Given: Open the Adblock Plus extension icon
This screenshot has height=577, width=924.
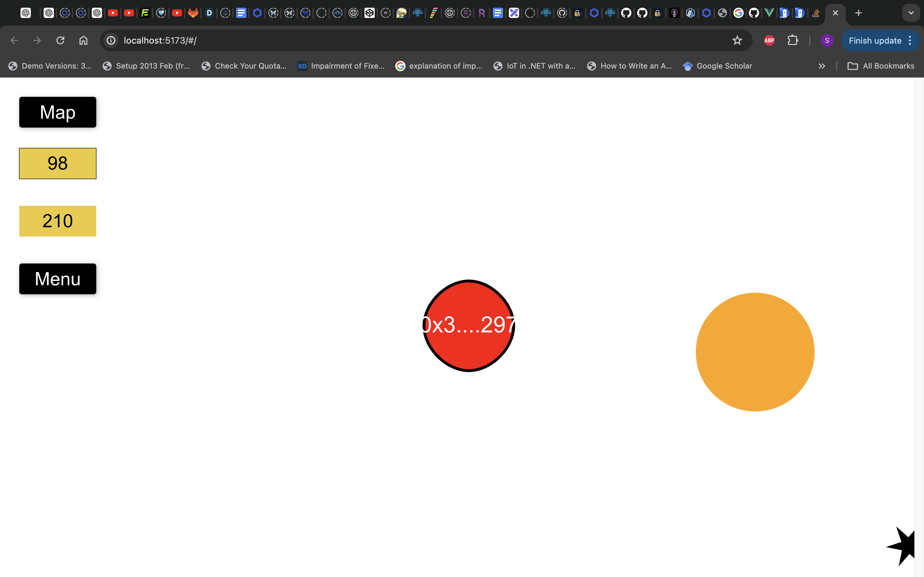Looking at the screenshot, I should coord(769,40).
